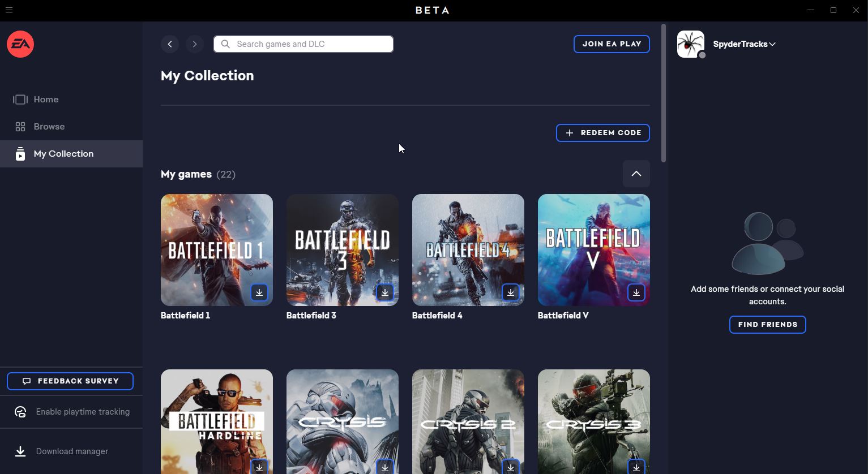Image resolution: width=868 pixels, height=474 pixels.
Task: Click the FIND FRIENDS button
Action: pos(768,325)
